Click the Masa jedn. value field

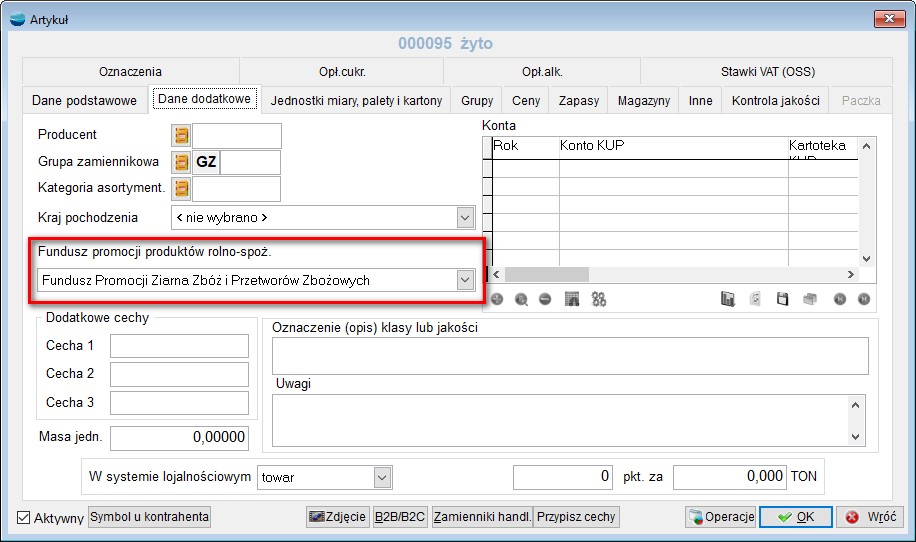tap(179, 437)
